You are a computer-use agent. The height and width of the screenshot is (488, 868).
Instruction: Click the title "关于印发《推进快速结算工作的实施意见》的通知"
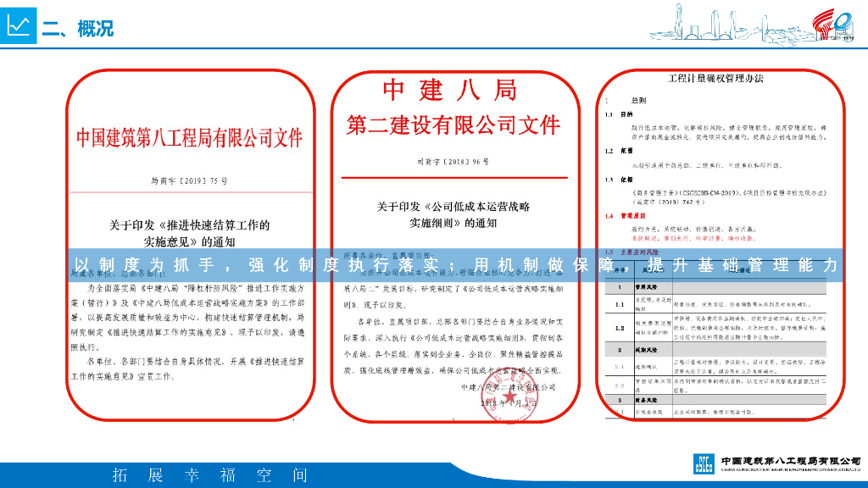click(189, 234)
